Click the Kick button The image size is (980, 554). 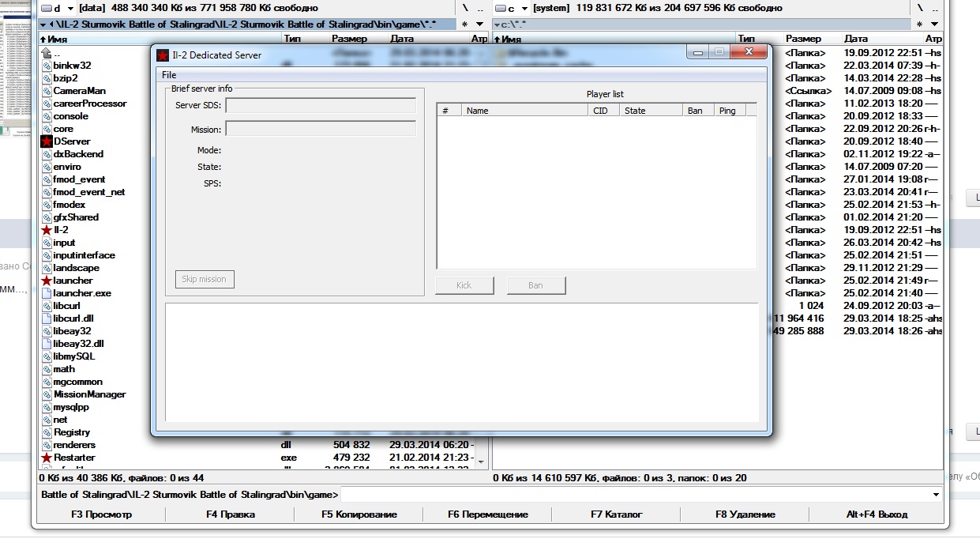(x=464, y=285)
